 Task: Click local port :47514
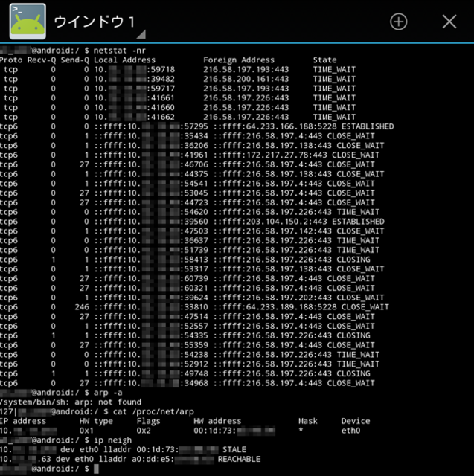coord(194,317)
